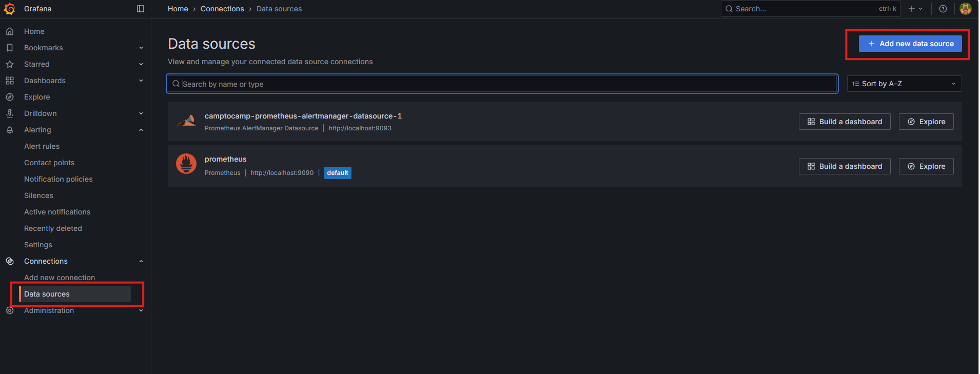Open Contact points in sidebar
980x374 pixels.
49,163
